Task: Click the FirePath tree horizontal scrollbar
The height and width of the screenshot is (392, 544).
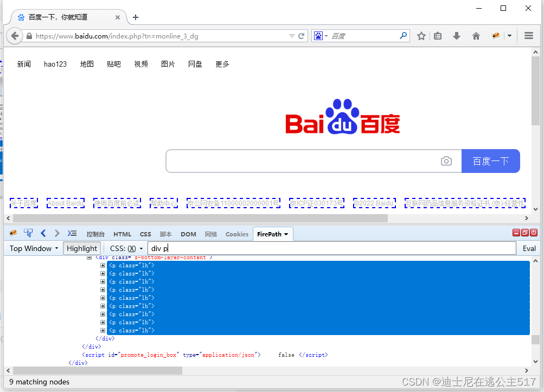Action: (98, 370)
